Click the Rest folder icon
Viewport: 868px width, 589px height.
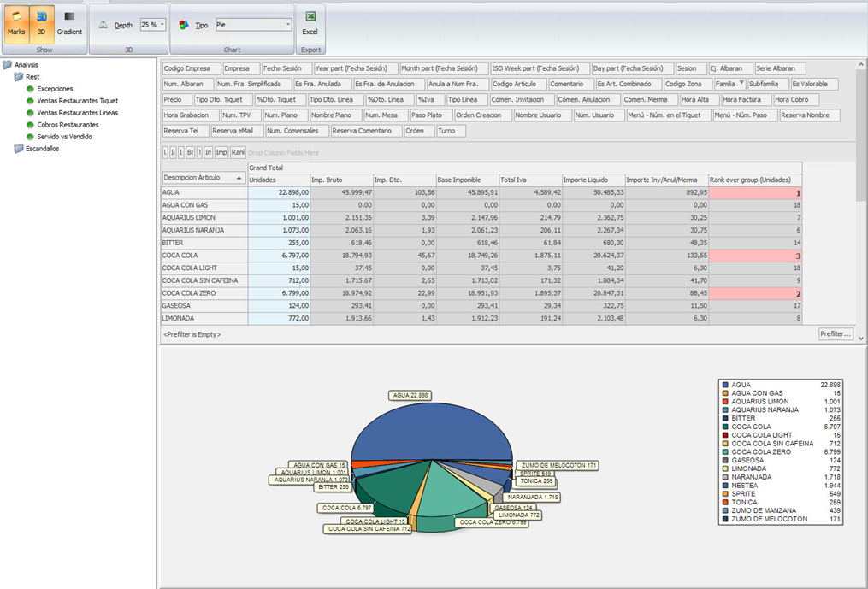pos(19,77)
